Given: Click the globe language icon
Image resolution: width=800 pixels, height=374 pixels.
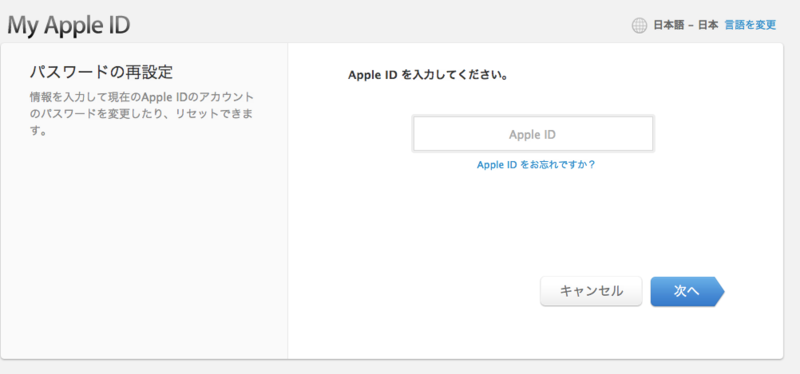Looking at the screenshot, I should point(639,26).
